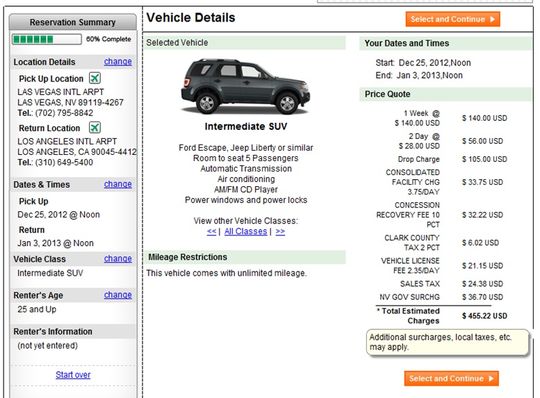This screenshot has height=398, width=540.
Task: Click the 60% complete progress bar
Action: [x=47, y=39]
